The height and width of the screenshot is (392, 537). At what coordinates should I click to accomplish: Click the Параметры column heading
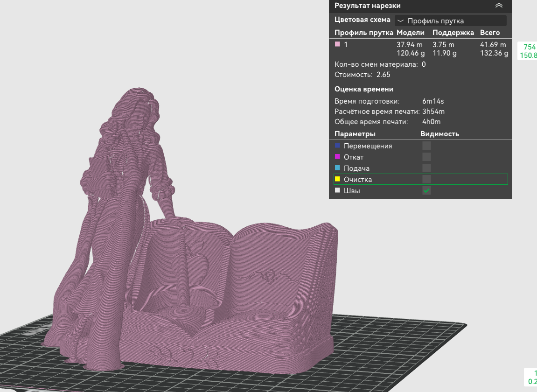pos(355,133)
